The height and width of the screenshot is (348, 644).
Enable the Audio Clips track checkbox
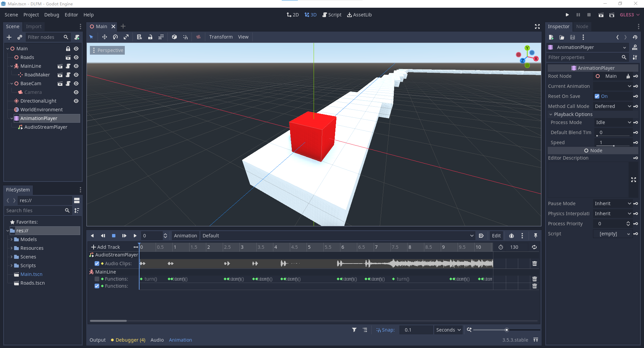pyautogui.click(x=97, y=264)
